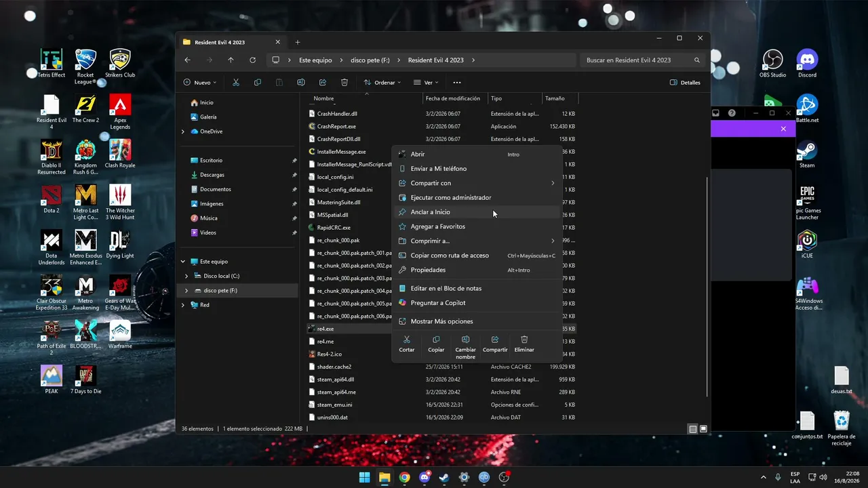Screen dimensions: 868x488
Task: Open the Nuevo dropdown
Action: (200, 83)
